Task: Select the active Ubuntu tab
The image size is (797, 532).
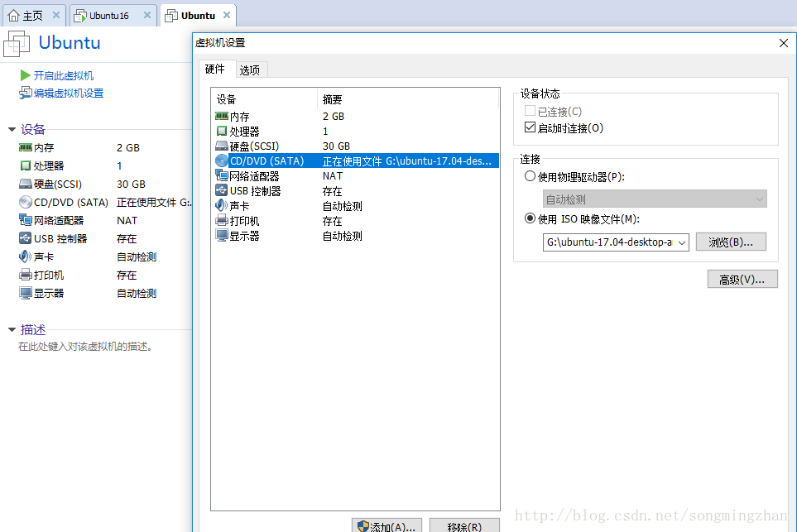Action: (x=198, y=16)
